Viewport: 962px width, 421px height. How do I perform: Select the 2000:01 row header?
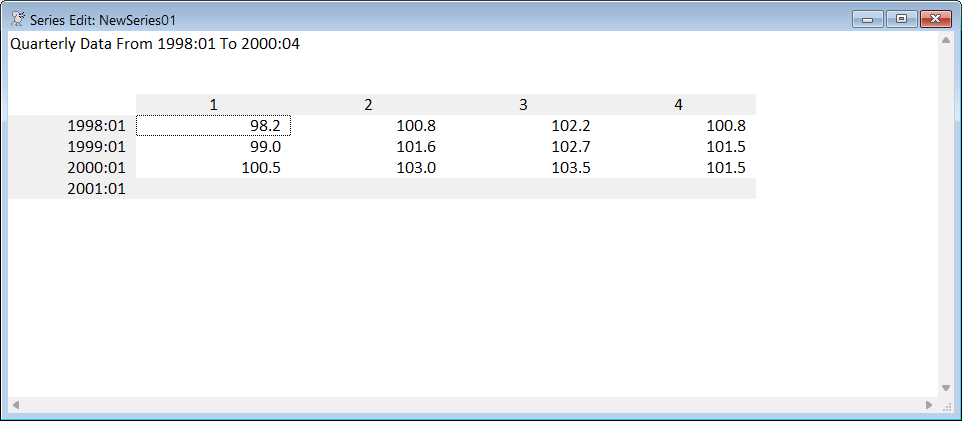pos(96,168)
